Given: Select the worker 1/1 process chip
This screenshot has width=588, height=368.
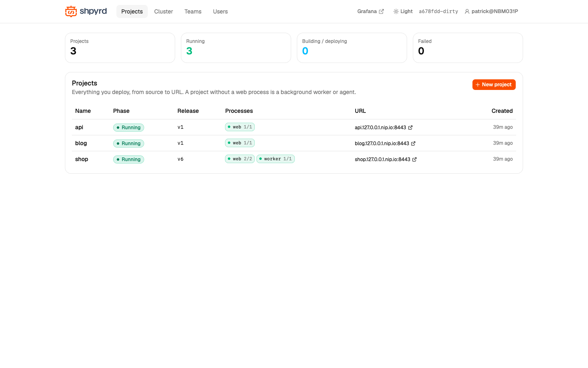Looking at the screenshot, I should [276, 159].
